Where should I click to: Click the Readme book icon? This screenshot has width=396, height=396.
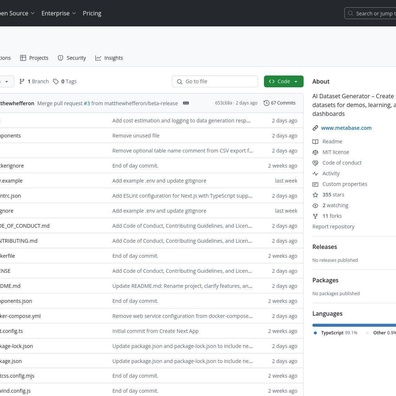tap(315, 141)
